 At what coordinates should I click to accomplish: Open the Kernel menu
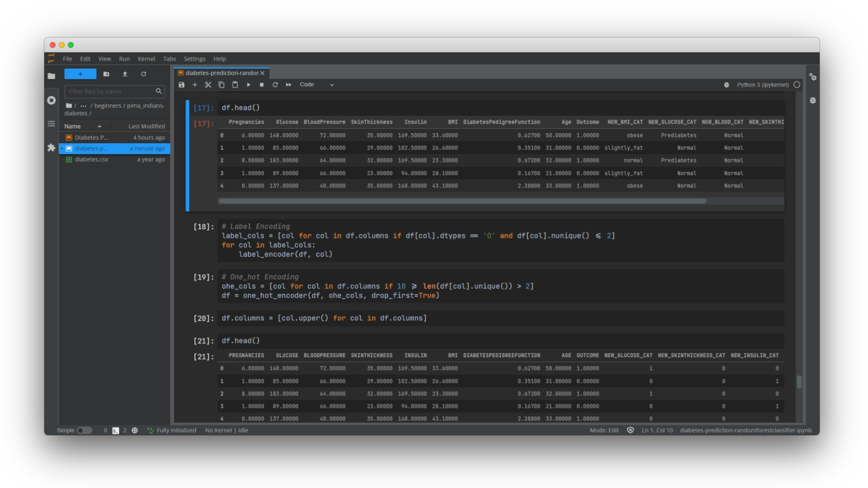pyautogui.click(x=146, y=58)
